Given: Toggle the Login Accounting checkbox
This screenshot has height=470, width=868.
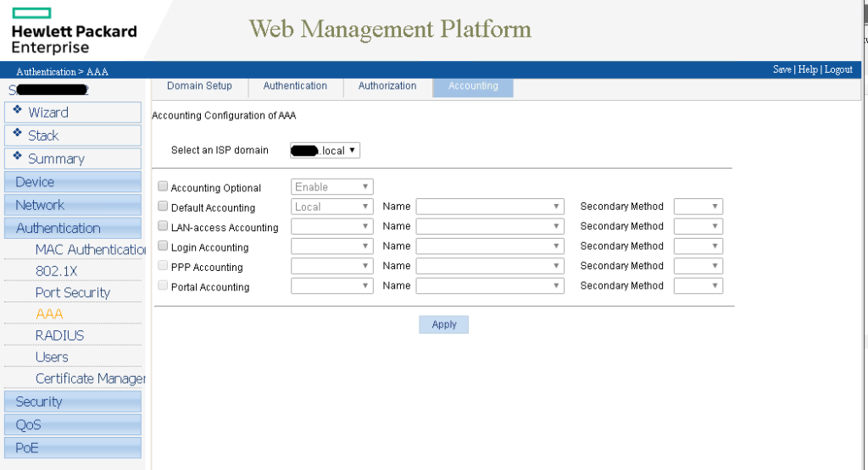Looking at the screenshot, I should (x=163, y=246).
